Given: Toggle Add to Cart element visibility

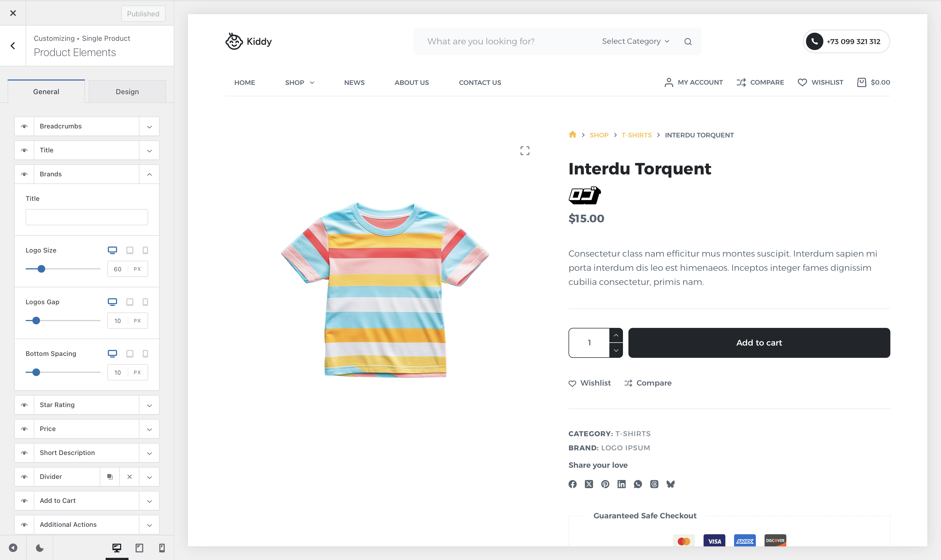Looking at the screenshot, I should click(x=24, y=501).
